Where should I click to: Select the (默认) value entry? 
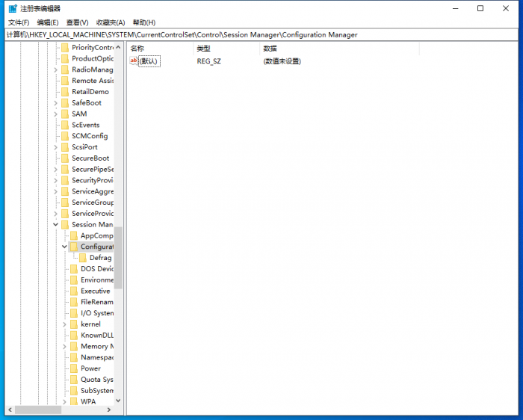pos(149,61)
